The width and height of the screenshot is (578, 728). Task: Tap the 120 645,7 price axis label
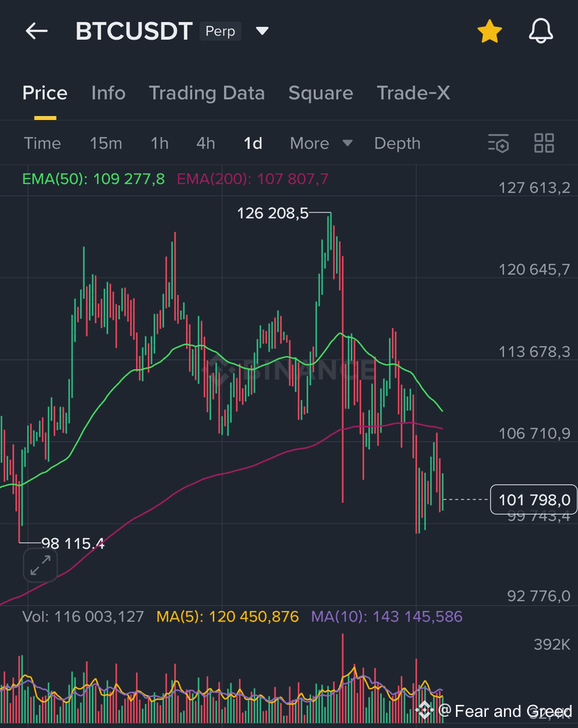(x=534, y=270)
